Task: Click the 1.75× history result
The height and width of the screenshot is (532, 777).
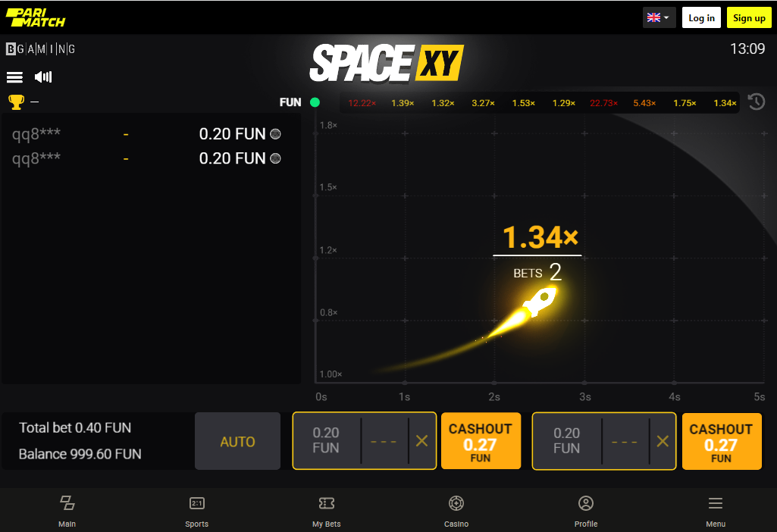Action: tap(685, 103)
